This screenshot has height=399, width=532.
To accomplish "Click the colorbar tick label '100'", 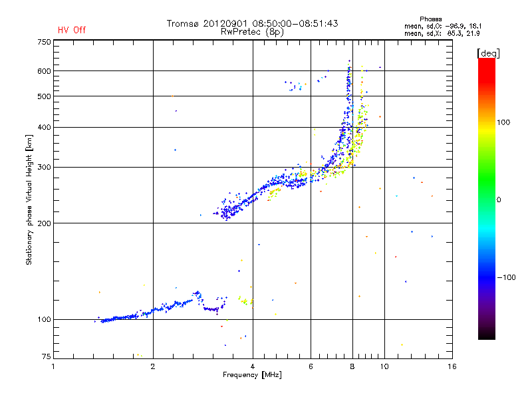I will [503, 122].
